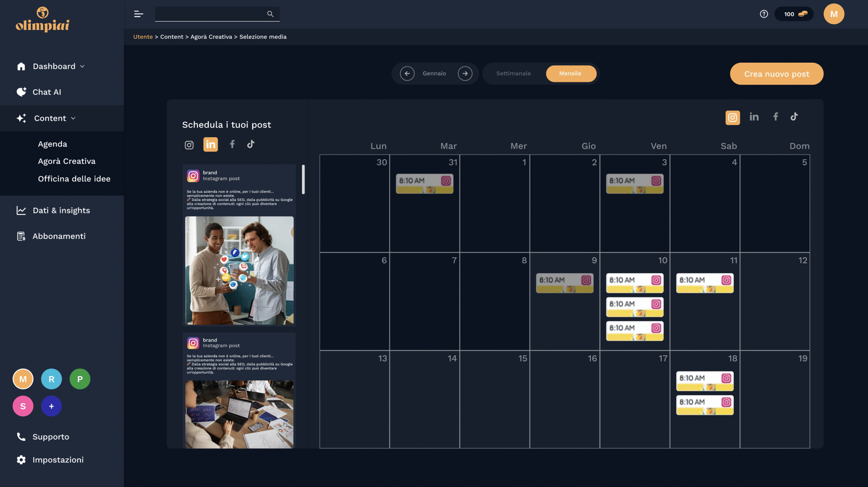Click the TikTok icon under Schedula i tuoi post
868x487 pixels.
point(251,144)
